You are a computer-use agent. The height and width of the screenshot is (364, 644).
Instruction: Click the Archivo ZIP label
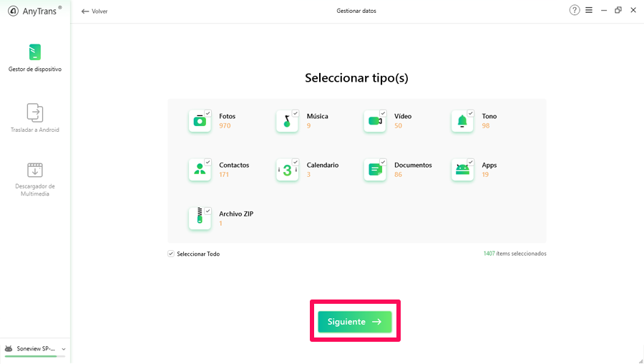[236, 214]
